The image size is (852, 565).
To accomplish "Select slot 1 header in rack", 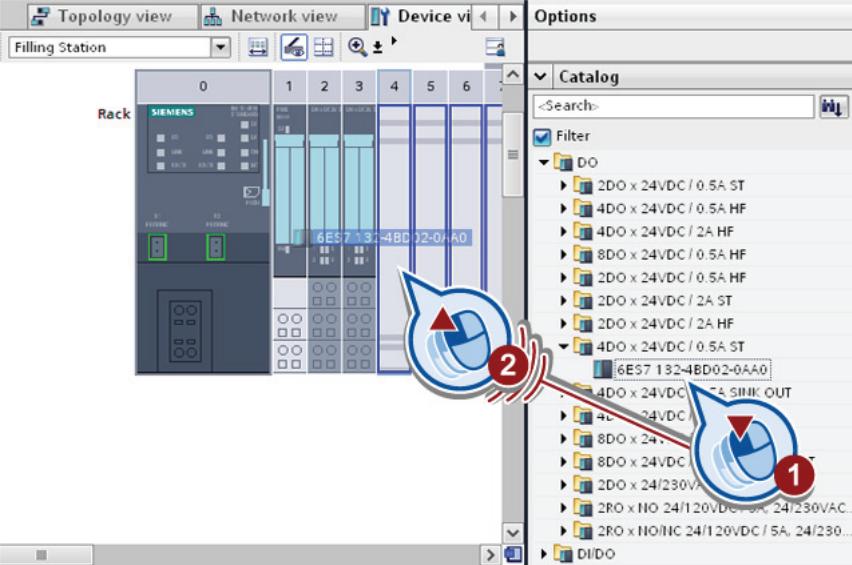I will (289, 86).
